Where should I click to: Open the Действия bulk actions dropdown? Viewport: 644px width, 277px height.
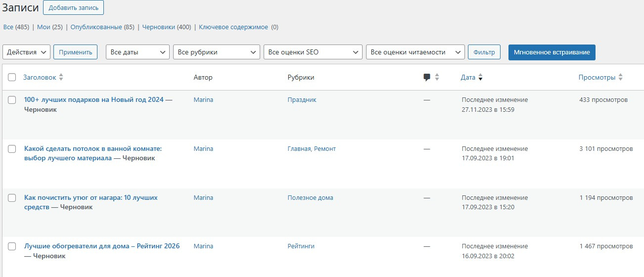tap(27, 52)
